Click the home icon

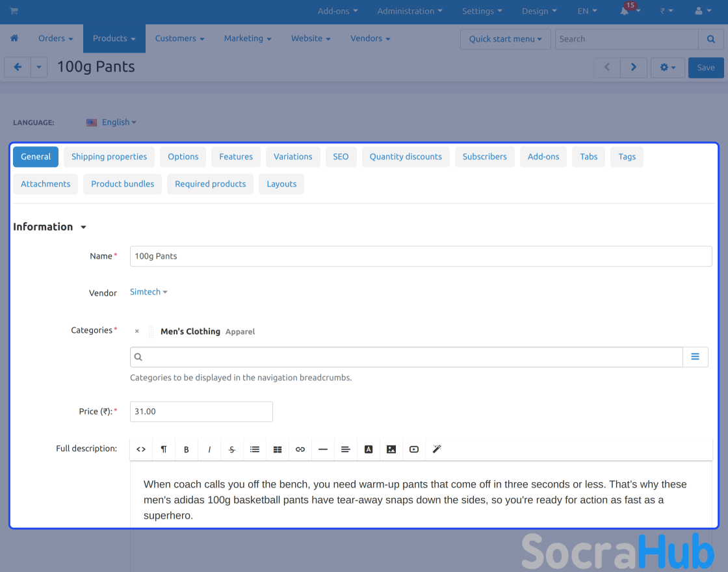[x=14, y=38]
